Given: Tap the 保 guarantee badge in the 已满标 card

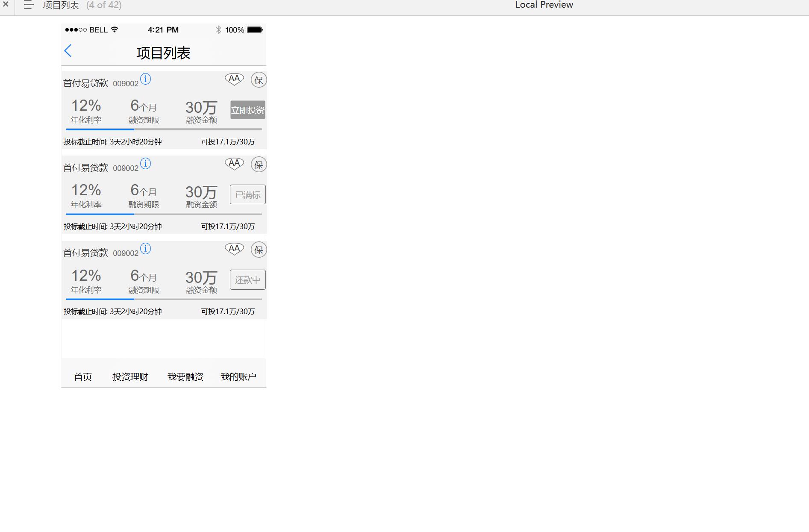Looking at the screenshot, I should click(x=259, y=165).
